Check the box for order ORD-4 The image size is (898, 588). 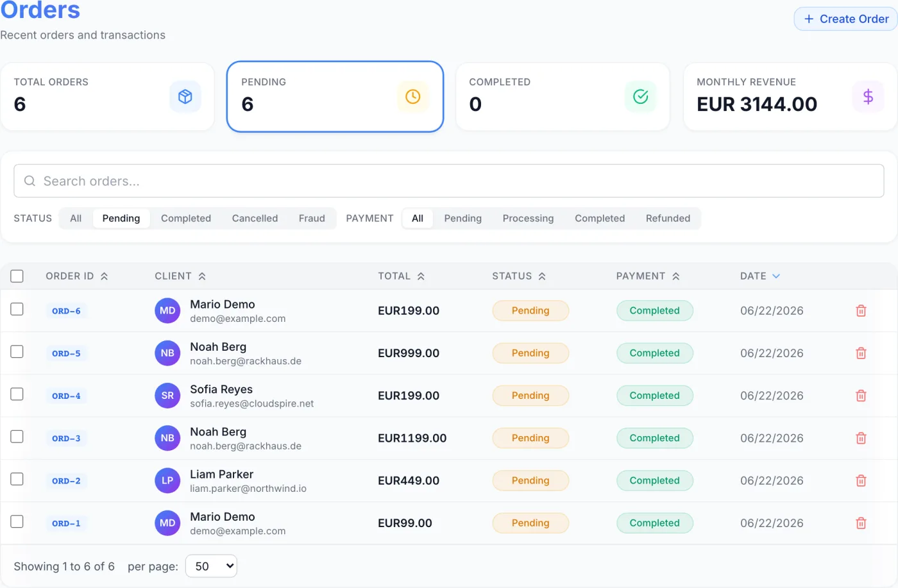[17, 394]
